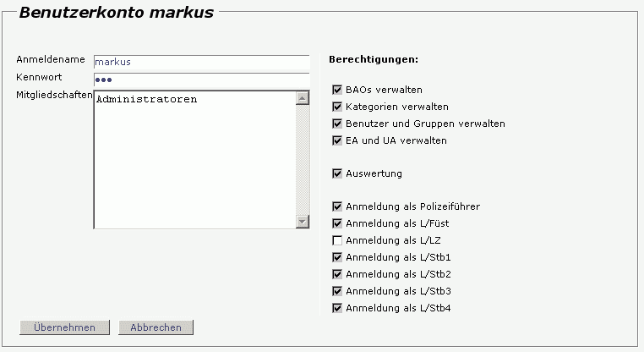Uncheck Anmeldung als L/Füst
Screen dimensions: 644x352
pos(337,223)
